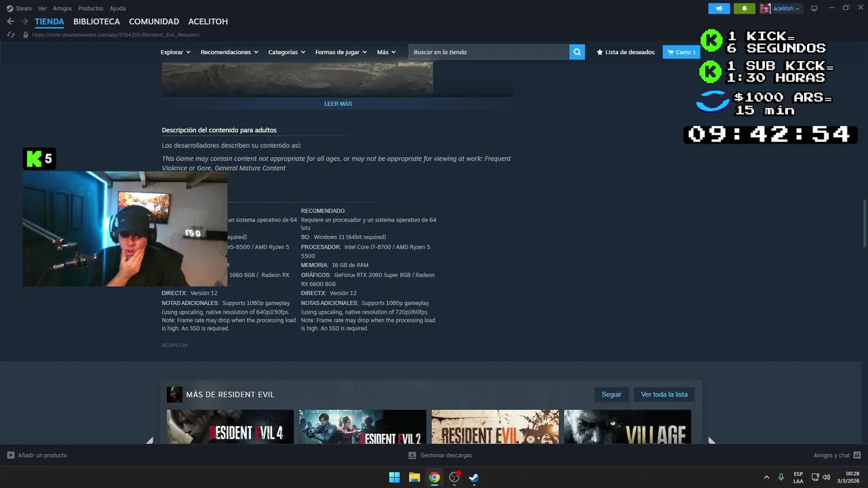Open File Explorer from the taskbar
The width and height of the screenshot is (868, 488).
pyautogui.click(x=414, y=477)
